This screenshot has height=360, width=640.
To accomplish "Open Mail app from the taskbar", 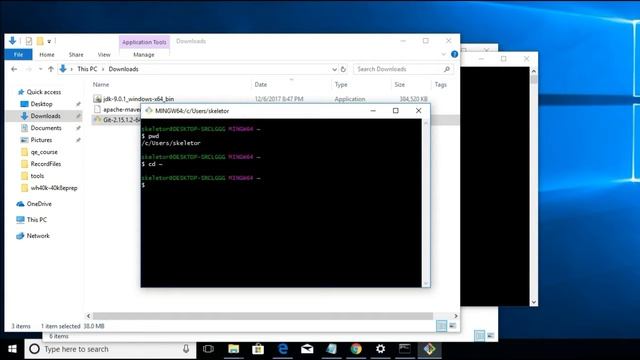I will (307, 349).
